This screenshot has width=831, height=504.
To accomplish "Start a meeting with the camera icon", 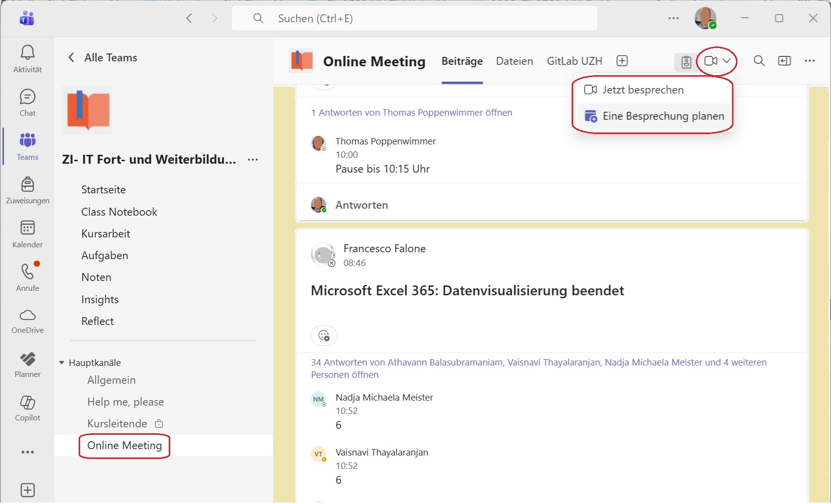I will point(711,61).
